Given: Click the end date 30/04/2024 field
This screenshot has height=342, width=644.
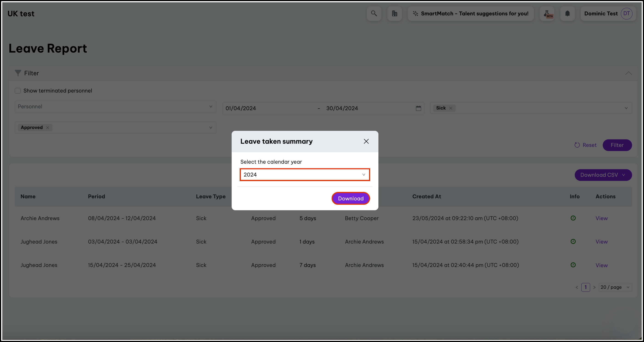Looking at the screenshot, I should coord(342,108).
